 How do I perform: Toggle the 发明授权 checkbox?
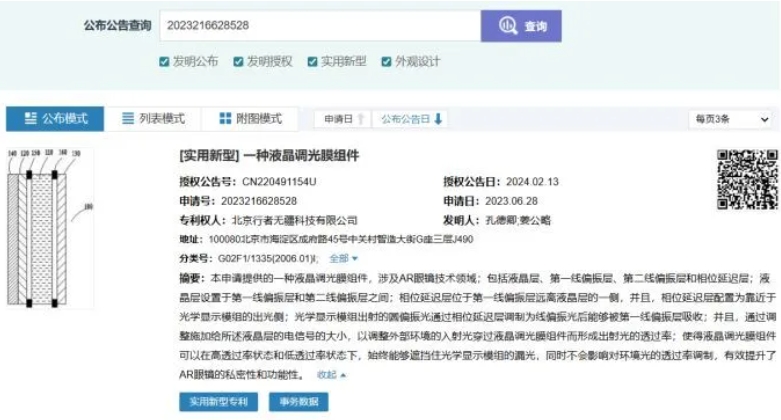click(x=239, y=62)
